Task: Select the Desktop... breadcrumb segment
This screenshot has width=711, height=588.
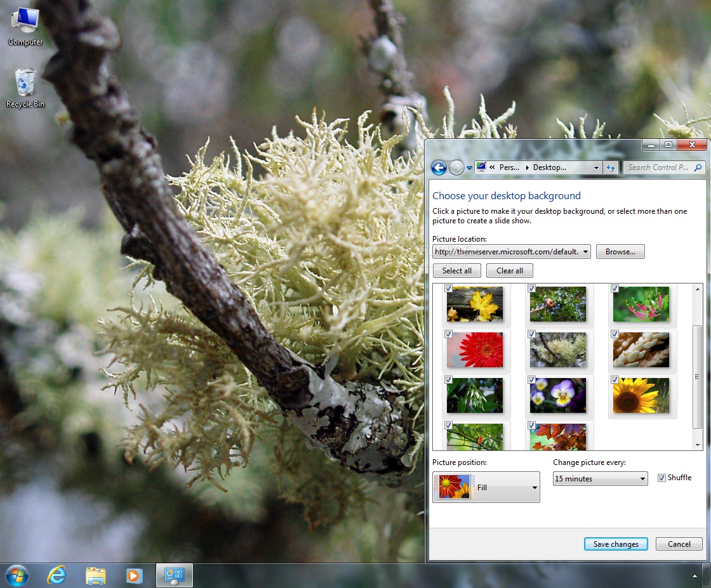Action: (x=550, y=167)
